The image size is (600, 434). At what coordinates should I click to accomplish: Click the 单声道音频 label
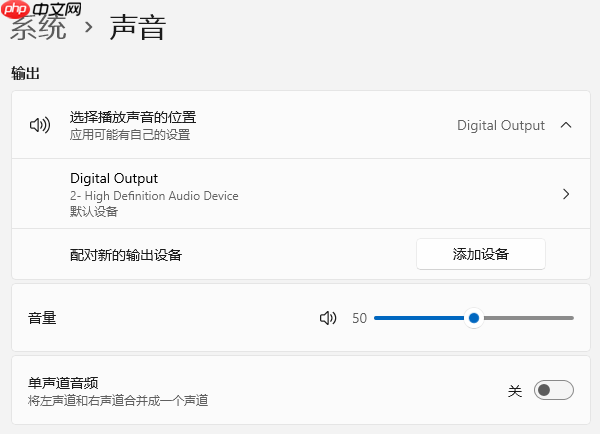[x=63, y=383]
